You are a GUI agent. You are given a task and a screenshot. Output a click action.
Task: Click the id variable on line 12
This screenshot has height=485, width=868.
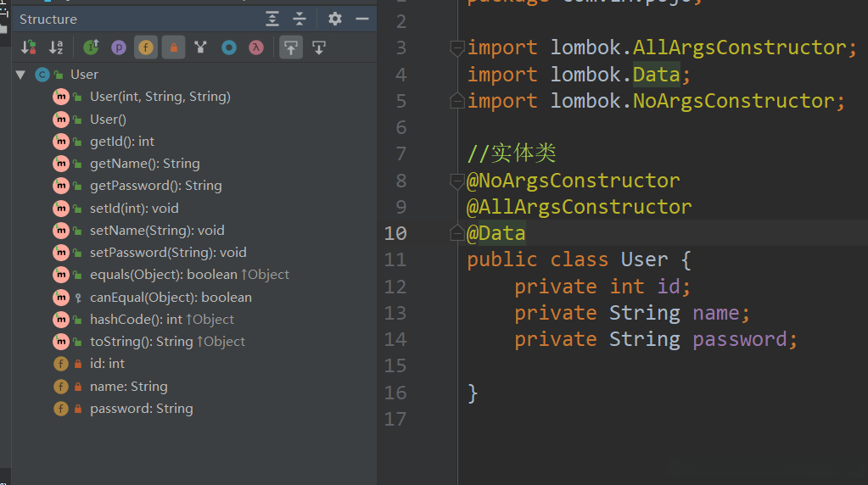[x=669, y=287]
